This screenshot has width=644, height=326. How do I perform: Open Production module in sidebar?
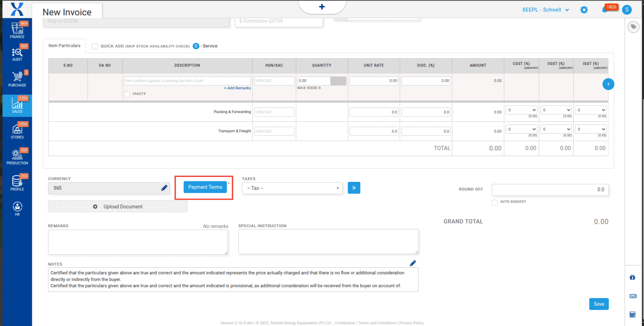(17, 157)
